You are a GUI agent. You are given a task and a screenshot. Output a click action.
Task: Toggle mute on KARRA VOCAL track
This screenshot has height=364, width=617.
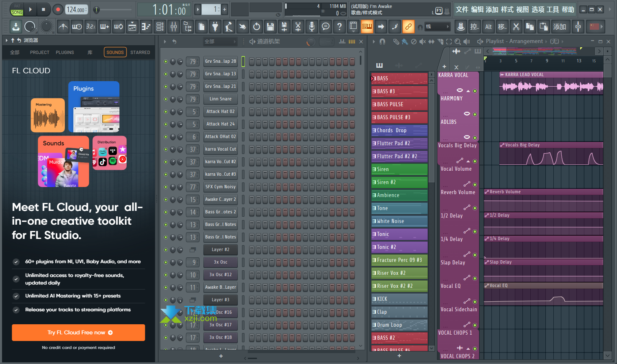pos(475,91)
